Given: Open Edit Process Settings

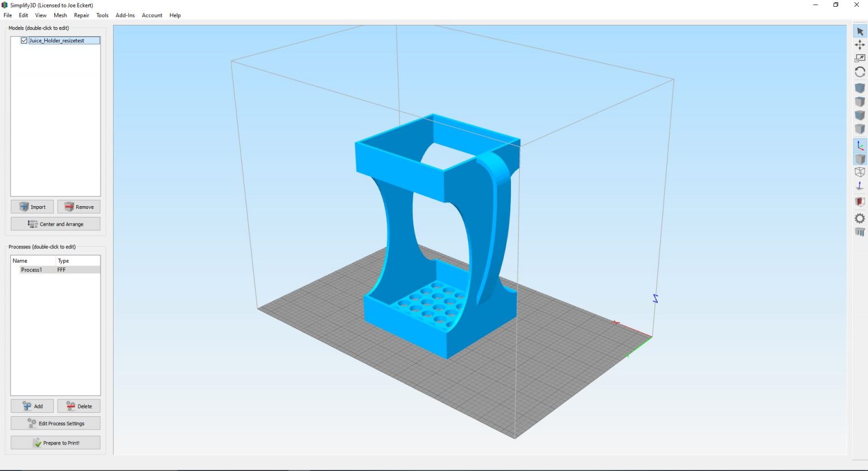Looking at the screenshot, I should click(x=55, y=423).
